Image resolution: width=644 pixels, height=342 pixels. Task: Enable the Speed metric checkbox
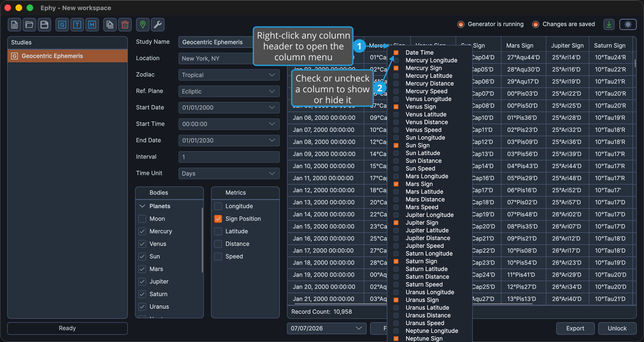click(218, 256)
